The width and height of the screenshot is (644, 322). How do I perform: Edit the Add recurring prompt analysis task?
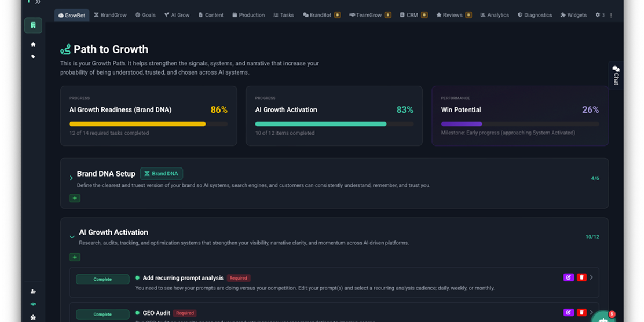pyautogui.click(x=568, y=277)
